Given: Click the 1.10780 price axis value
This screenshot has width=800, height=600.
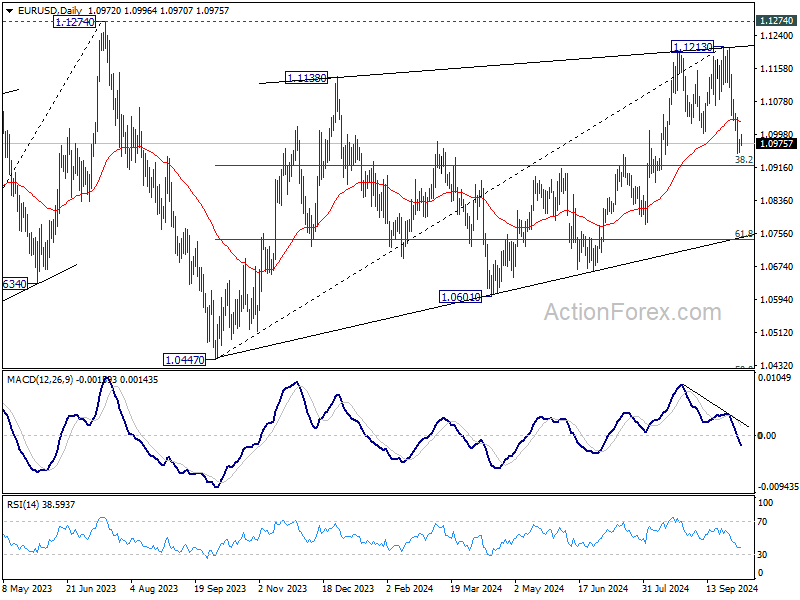Looking at the screenshot, I should click(777, 102).
